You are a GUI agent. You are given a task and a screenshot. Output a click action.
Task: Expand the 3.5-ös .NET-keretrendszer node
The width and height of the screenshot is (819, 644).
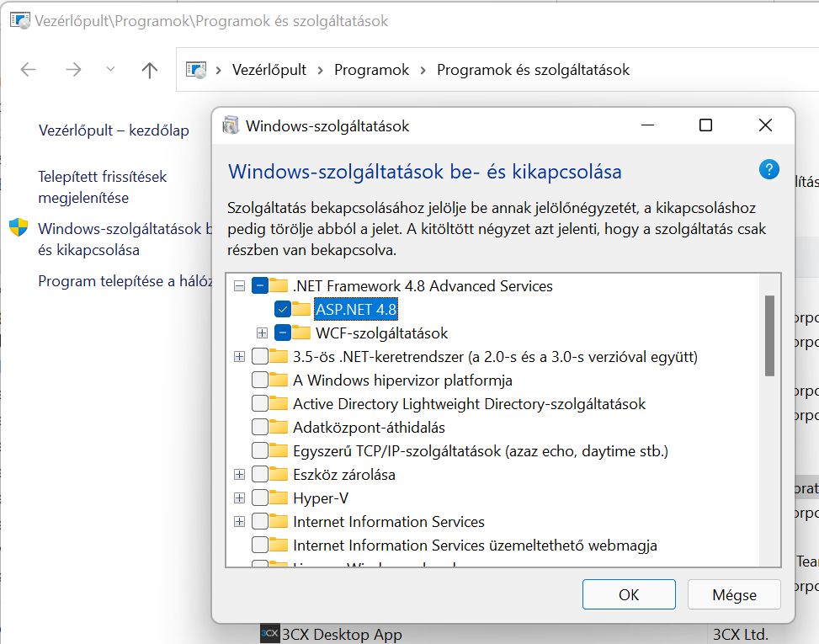(239, 356)
